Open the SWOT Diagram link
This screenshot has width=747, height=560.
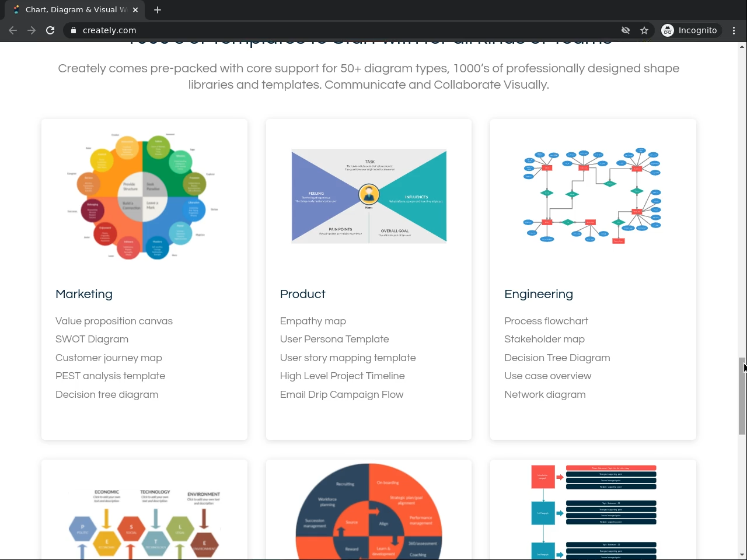point(92,339)
